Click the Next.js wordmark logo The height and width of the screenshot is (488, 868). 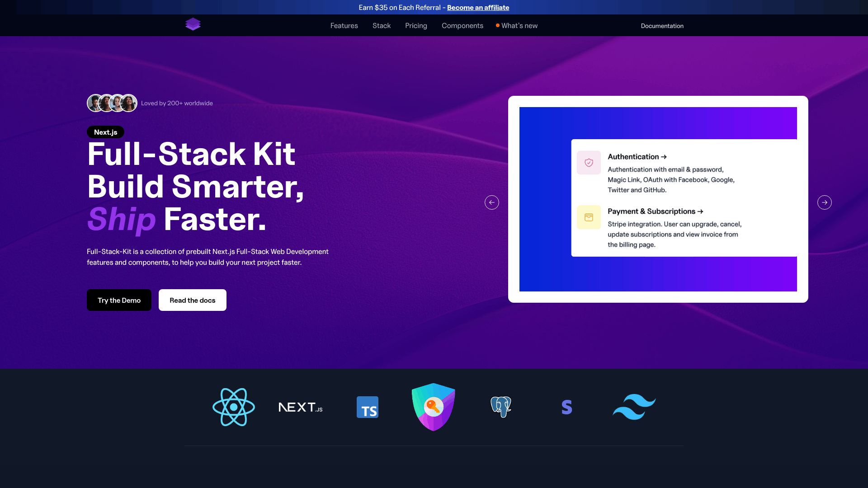pos(301,407)
